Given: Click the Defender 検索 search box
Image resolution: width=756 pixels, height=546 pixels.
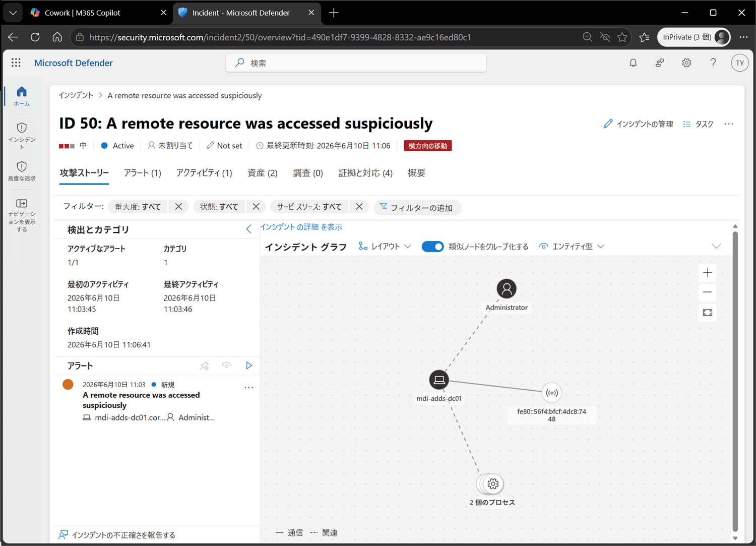Looking at the screenshot, I should pyautogui.click(x=356, y=63).
